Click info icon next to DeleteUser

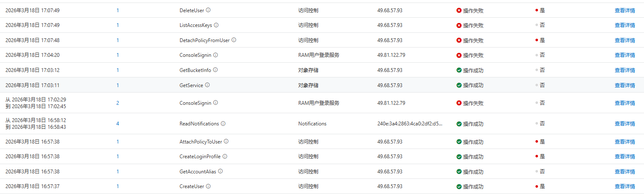(208, 10)
